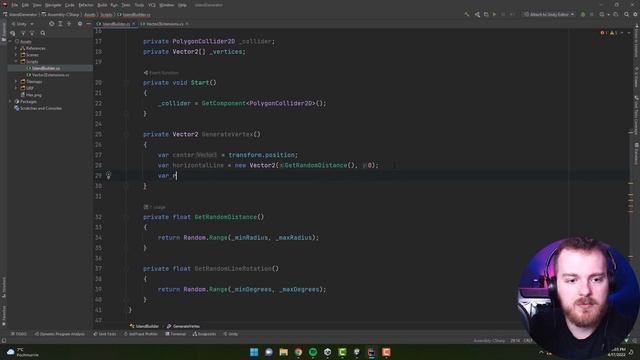Screen dimensions: 640x360
Task: Click the locate current file icon
Action: tap(51, 24)
